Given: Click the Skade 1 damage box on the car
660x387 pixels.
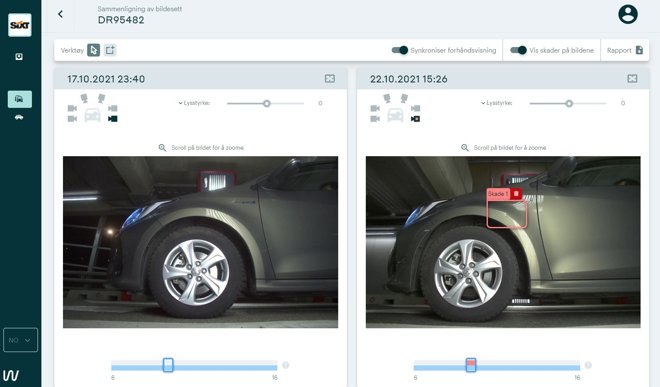Looking at the screenshot, I should pyautogui.click(x=507, y=214).
